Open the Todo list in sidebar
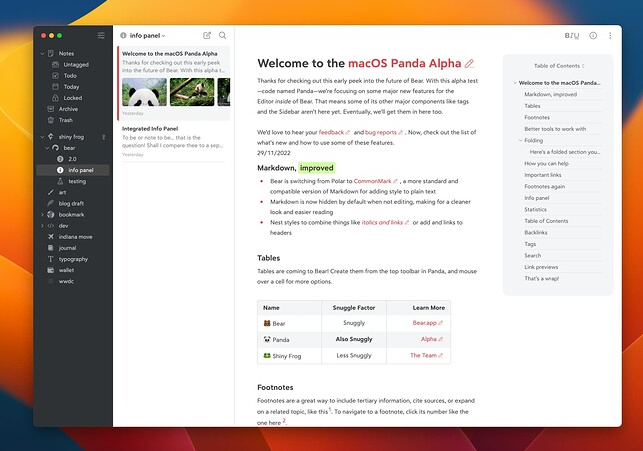The height and width of the screenshot is (451, 643). pyautogui.click(x=70, y=75)
